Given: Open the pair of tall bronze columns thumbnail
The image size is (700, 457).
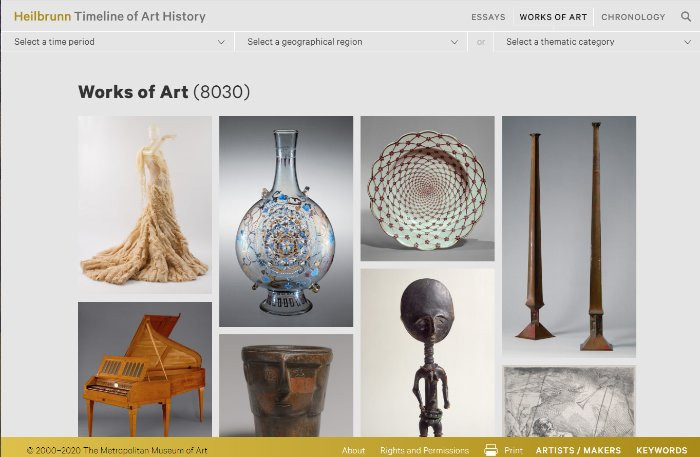Looking at the screenshot, I should 569,237.
